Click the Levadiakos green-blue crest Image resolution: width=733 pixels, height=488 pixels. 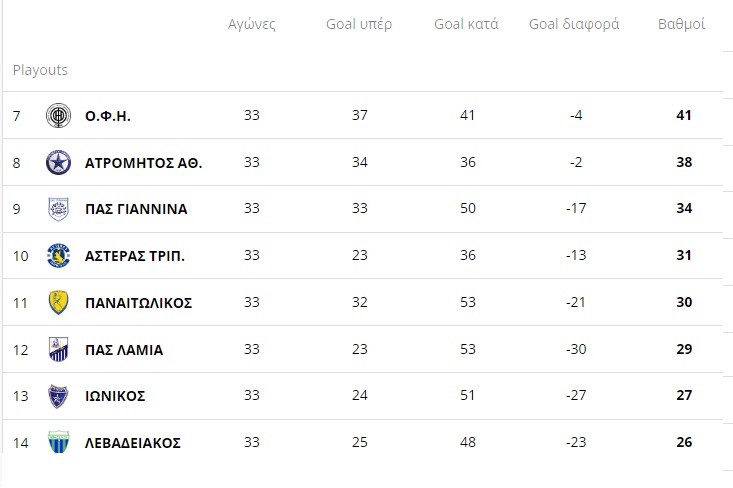(x=58, y=442)
